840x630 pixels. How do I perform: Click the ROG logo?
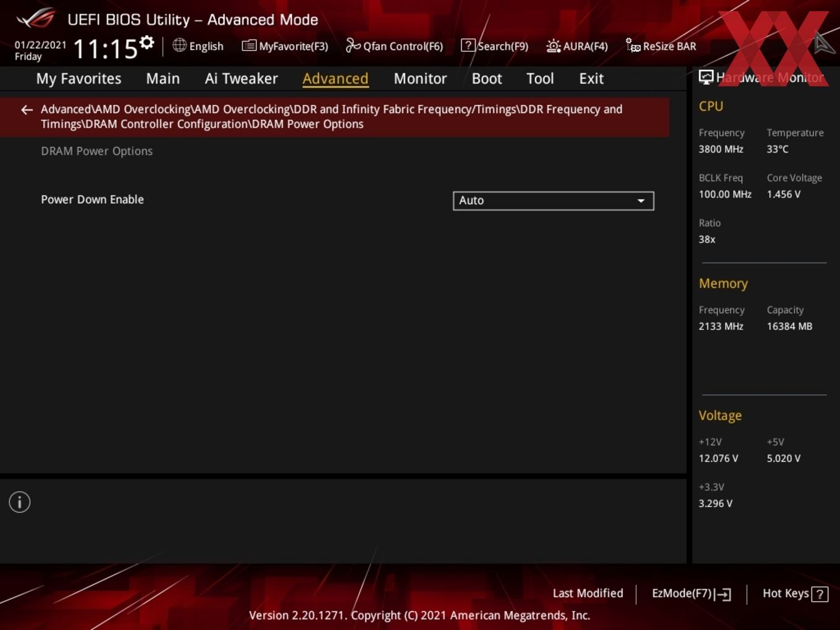pos(36,19)
